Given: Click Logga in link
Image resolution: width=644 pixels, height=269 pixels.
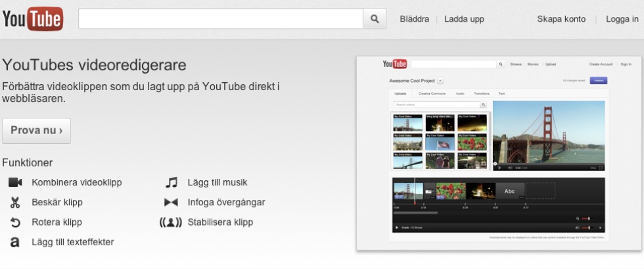Looking at the screenshot, I should (622, 19).
